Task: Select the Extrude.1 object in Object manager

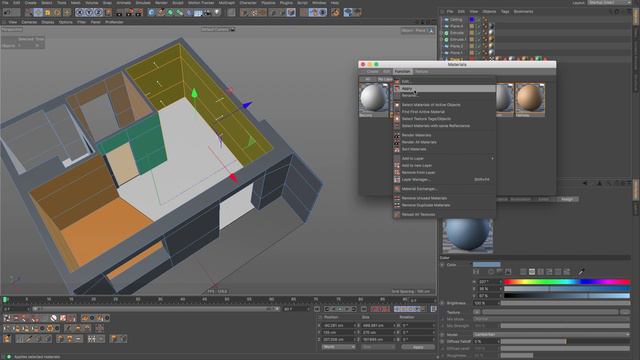Action: tap(458, 40)
